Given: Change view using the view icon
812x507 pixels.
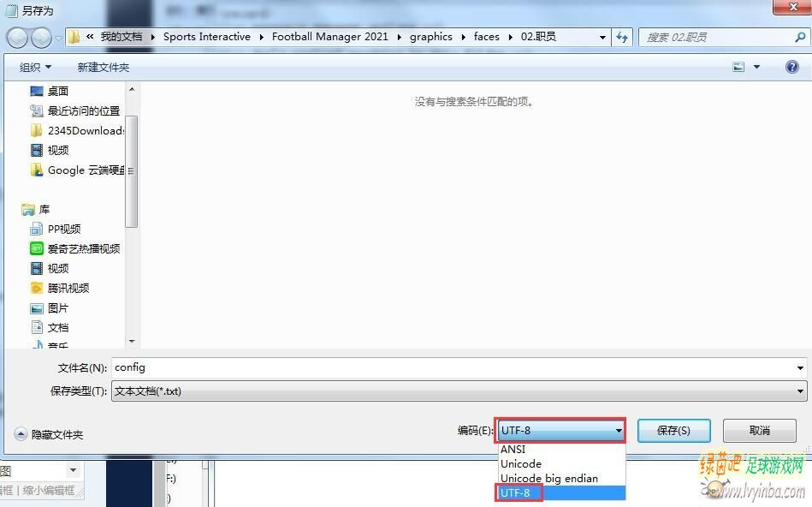Looking at the screenshot, I should coord(738,67).
